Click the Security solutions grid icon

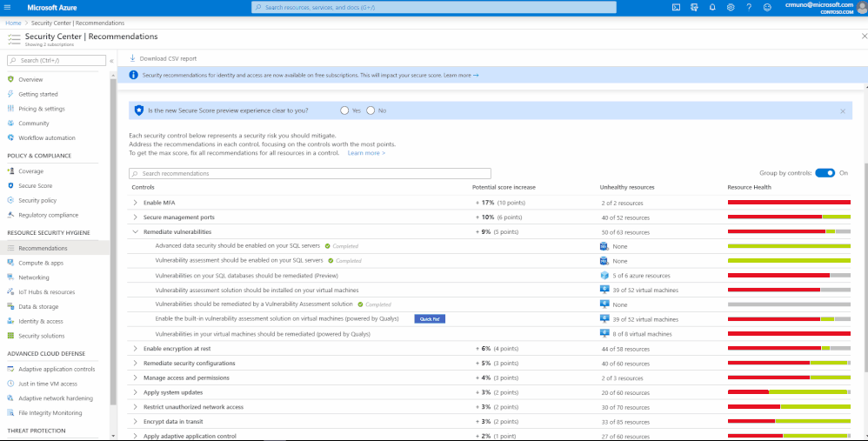[10, 335]
